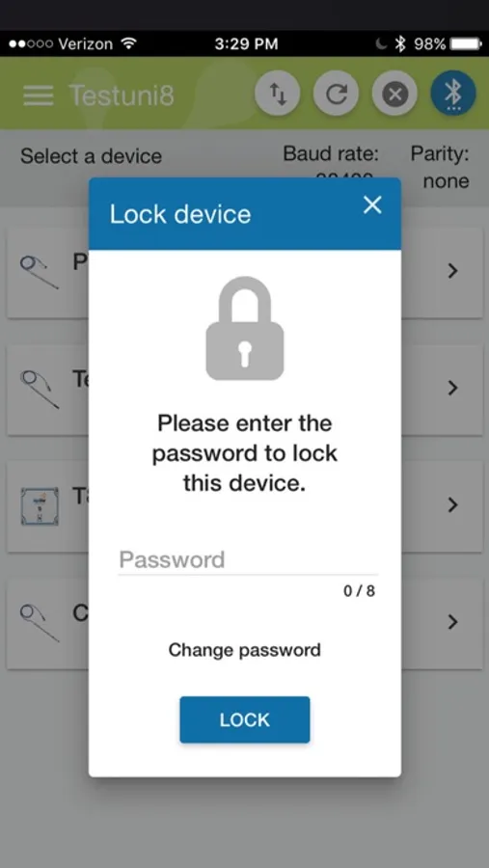Tap the Bluetooth status bar icon
This screenshot has width=489, height=868.
click(400, 43)
